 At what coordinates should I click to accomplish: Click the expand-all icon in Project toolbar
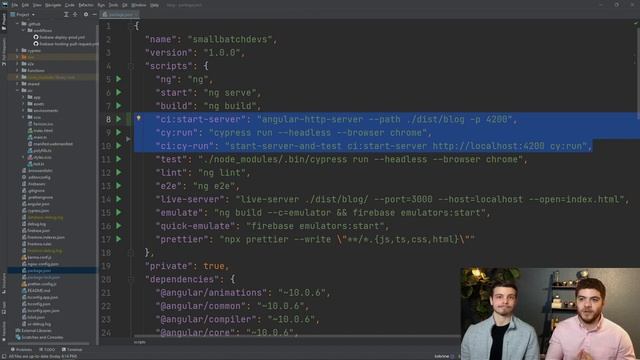66,15
